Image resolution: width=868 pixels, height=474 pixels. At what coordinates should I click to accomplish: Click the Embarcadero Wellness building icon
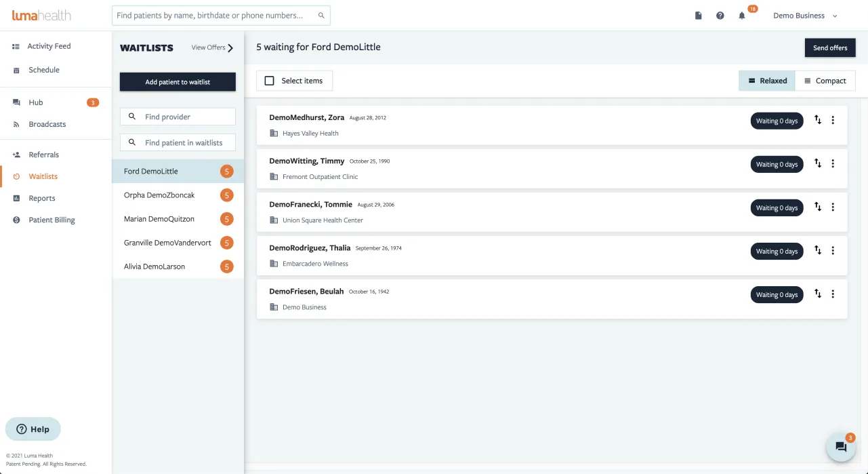(274, 263)
